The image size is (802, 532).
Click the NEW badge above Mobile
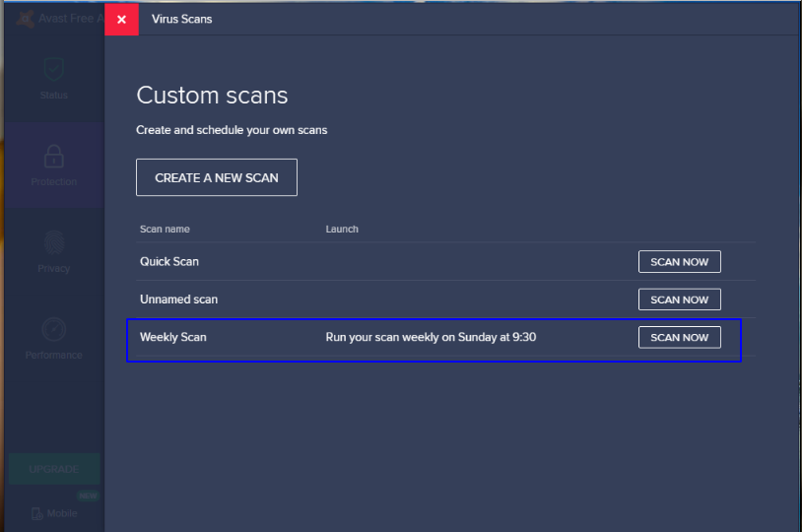click(88, 496)
